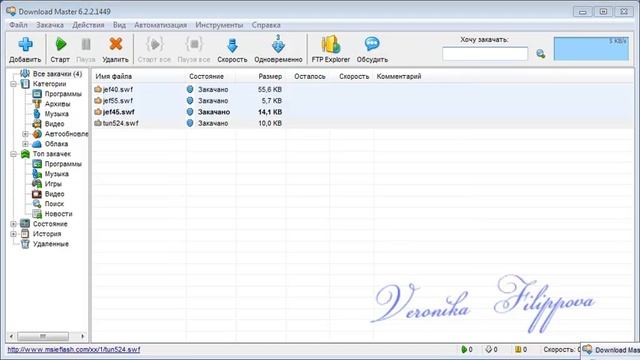Click the Добавить (add download) plus icon

point(25,44)
